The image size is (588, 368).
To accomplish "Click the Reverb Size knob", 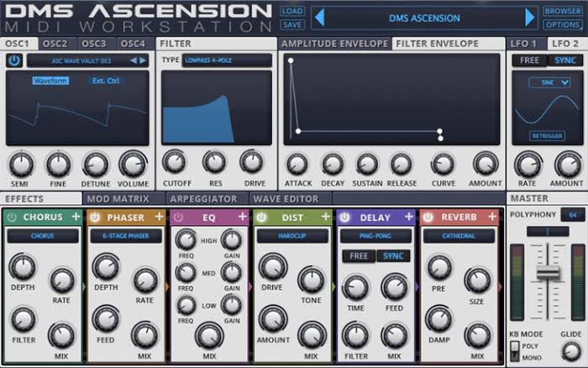I will 478,281.
